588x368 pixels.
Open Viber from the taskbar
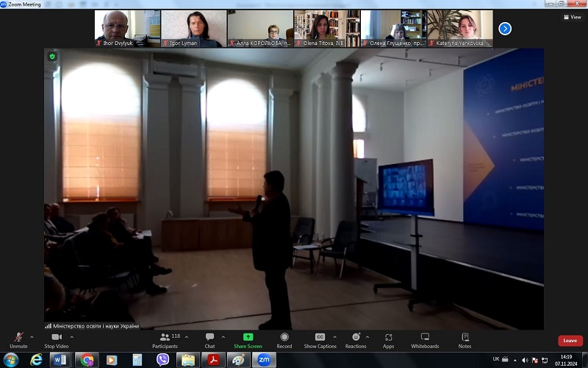coord(162,360)
